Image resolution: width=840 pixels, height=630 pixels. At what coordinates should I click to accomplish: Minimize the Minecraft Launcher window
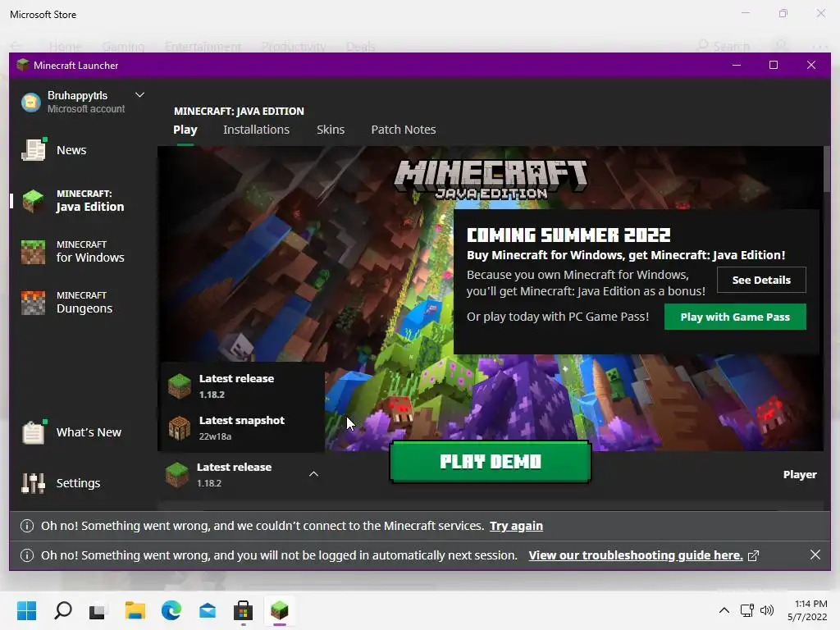pyautogui.click(x=737, y=65)
